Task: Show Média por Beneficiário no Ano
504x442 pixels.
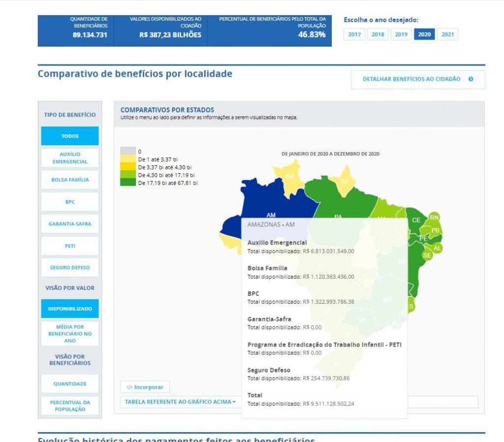Action: point(70,334)
